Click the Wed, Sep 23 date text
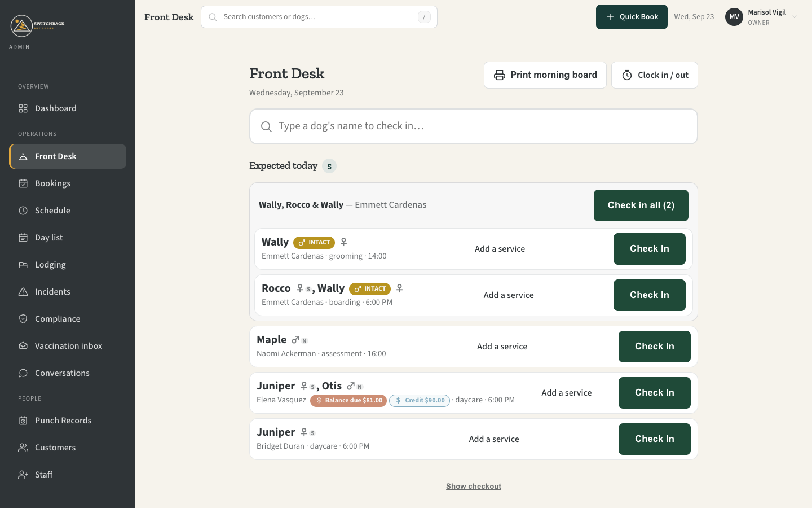 694,17
